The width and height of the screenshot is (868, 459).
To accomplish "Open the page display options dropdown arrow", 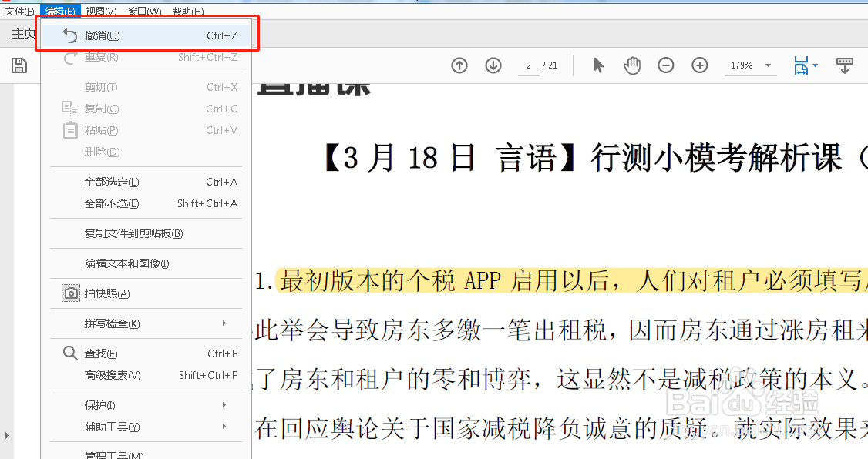I will [x=816, y=65].
